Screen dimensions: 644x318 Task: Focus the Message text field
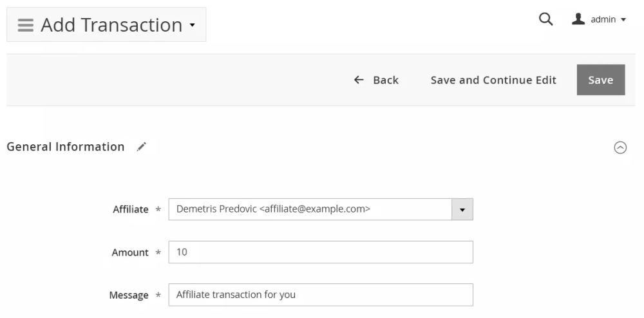[320, 295]
